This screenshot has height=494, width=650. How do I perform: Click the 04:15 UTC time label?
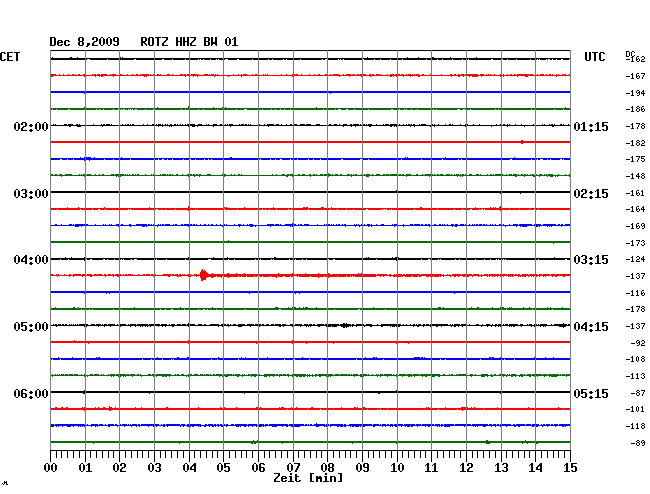tap(591, 327)
